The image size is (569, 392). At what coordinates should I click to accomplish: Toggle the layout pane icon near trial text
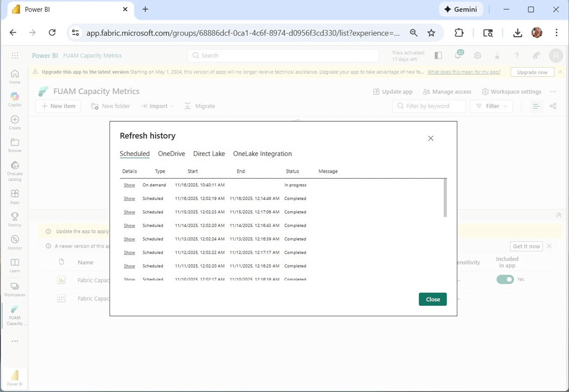(x=438, y=55)
